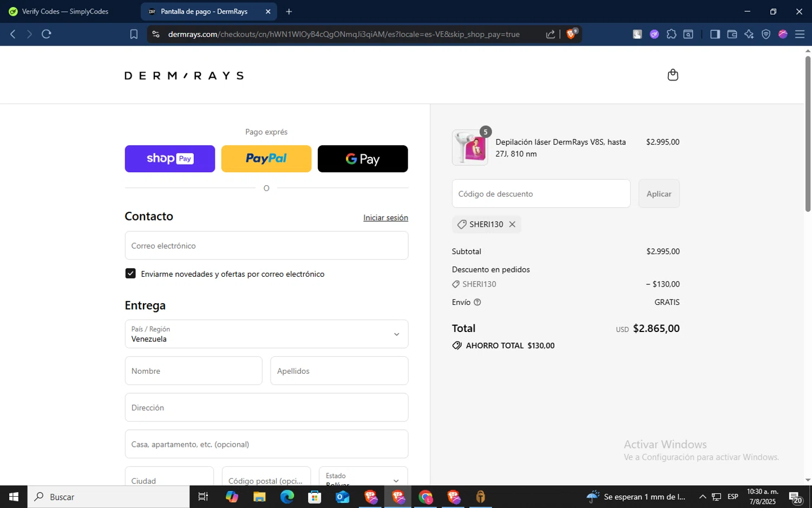Viewport: 812px width, 508px height.
Task: Click the Iniciar sesión link
Action: point(385,218)
